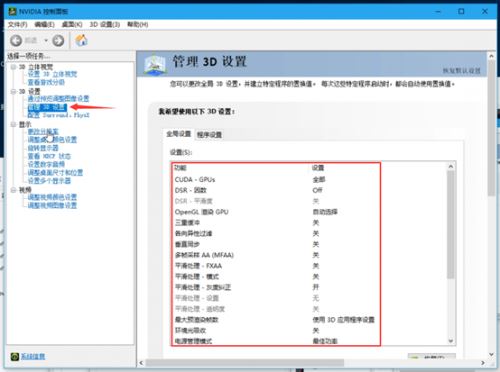Viewport: 500px width, 372px height.
Task: Click 使用 3D 应用程序设置 value of 最大预渲染帧数
Action: [x=343, y=320]
